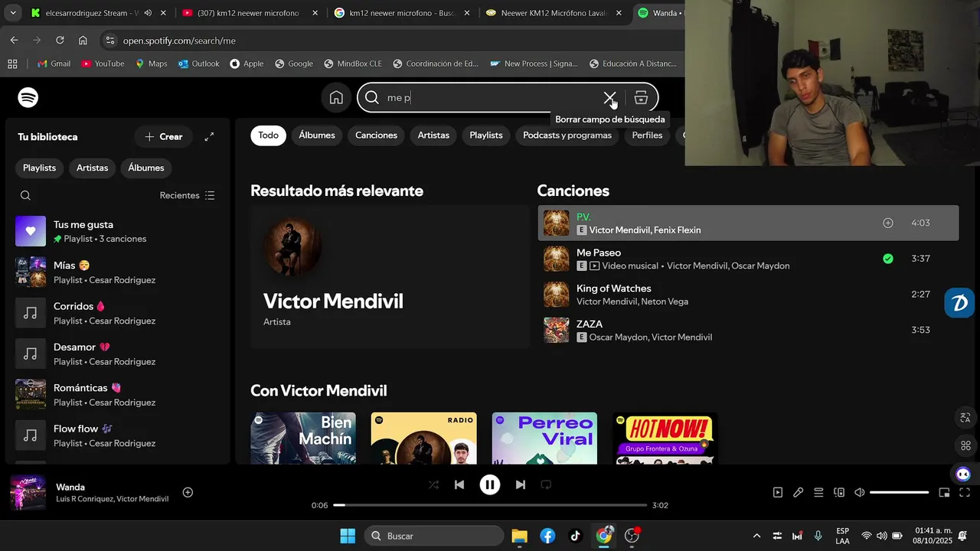980x551 pixels.
Task: Open the tab search dropdown in Chrome
Action: 13,13
